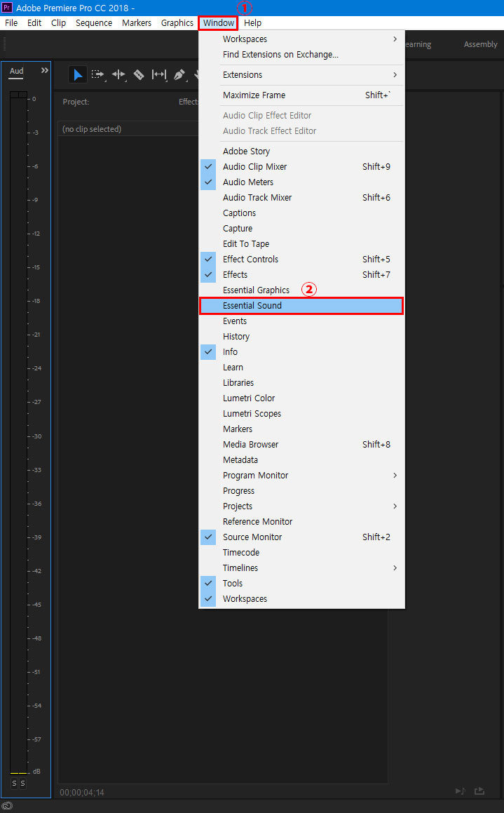Uncheck the checked Workspaces panel entry
Viewport: 504px width, 813px height.
pos(301,599)
